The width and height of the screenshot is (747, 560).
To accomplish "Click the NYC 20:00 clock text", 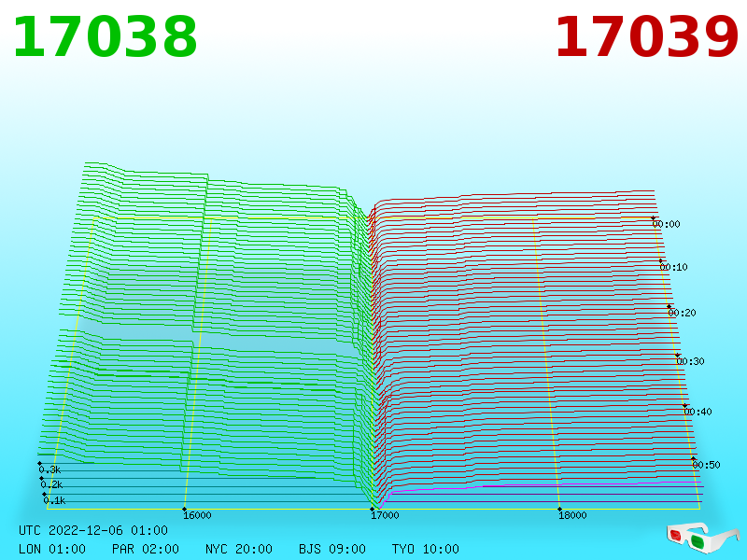I will [239, 549].
